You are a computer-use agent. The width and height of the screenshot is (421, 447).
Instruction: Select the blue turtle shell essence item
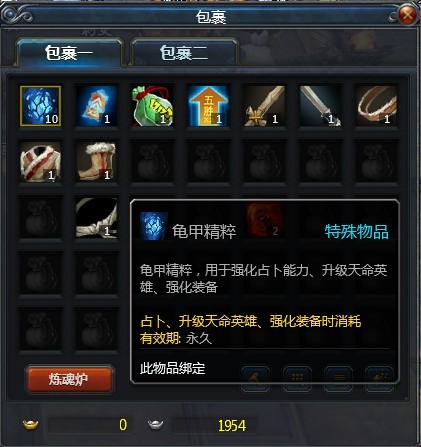[x=40, y=106]
